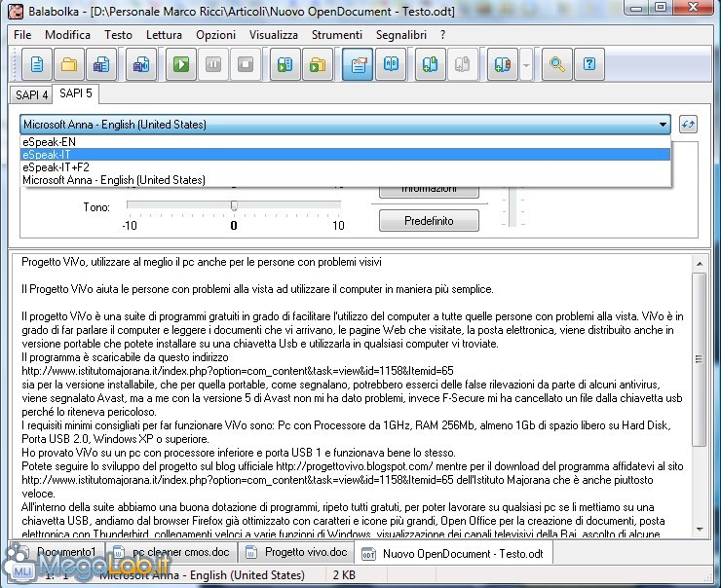Select the SAPI 5 tab

[75, 93]
